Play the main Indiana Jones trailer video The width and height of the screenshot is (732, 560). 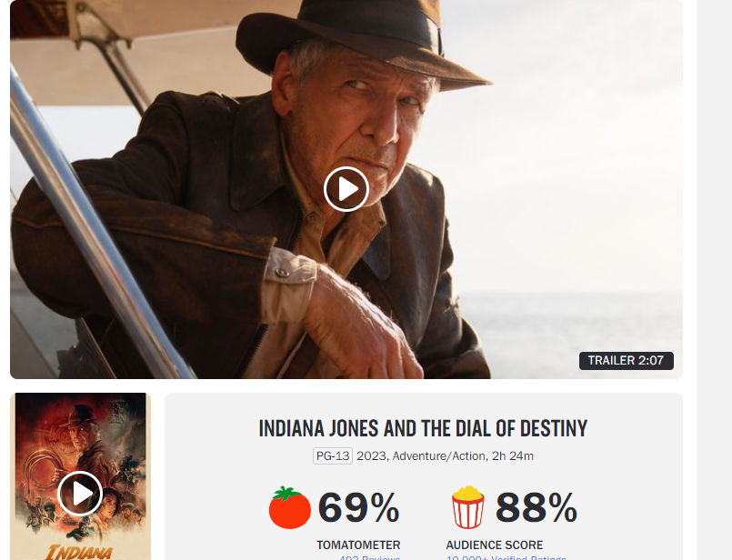click(346, 189)
